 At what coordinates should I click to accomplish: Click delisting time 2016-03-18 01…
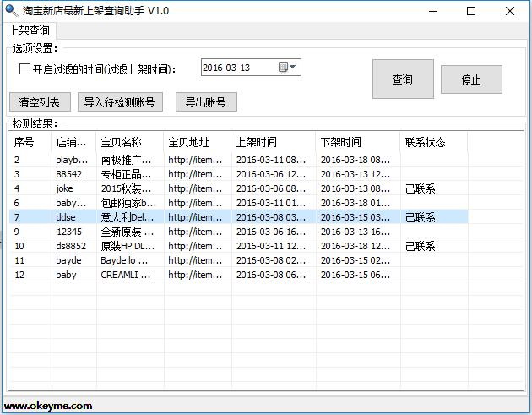(356, 203)
